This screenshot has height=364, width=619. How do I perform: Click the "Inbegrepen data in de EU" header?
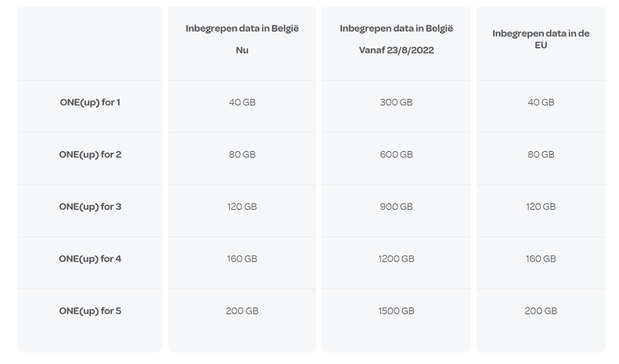tap(540, 39)
